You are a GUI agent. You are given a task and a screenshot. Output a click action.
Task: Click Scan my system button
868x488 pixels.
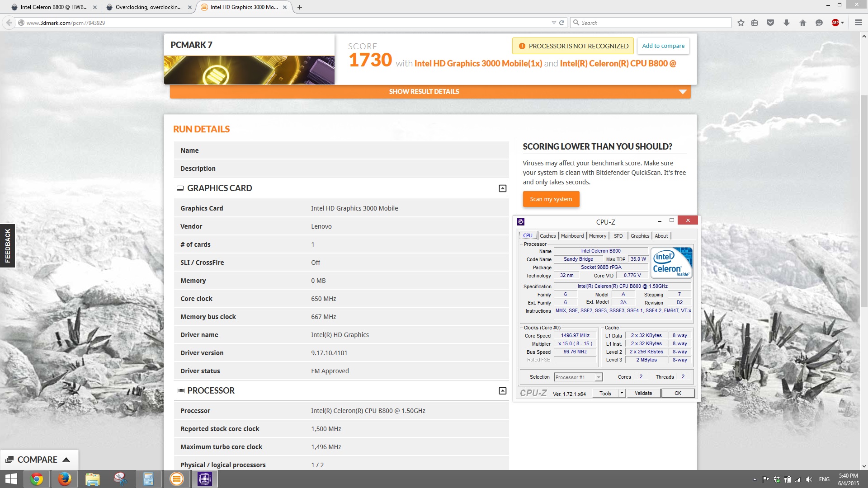point(551,199)
